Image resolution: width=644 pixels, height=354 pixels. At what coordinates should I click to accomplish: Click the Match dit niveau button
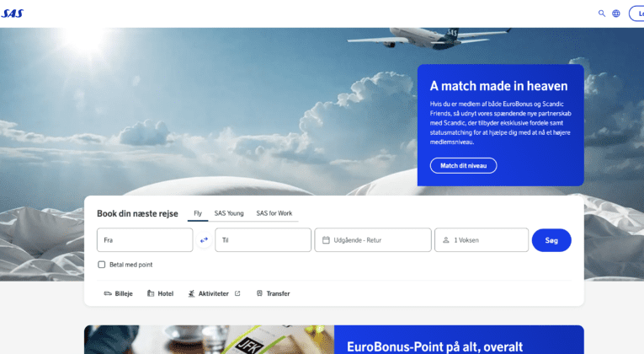[463, 166]
